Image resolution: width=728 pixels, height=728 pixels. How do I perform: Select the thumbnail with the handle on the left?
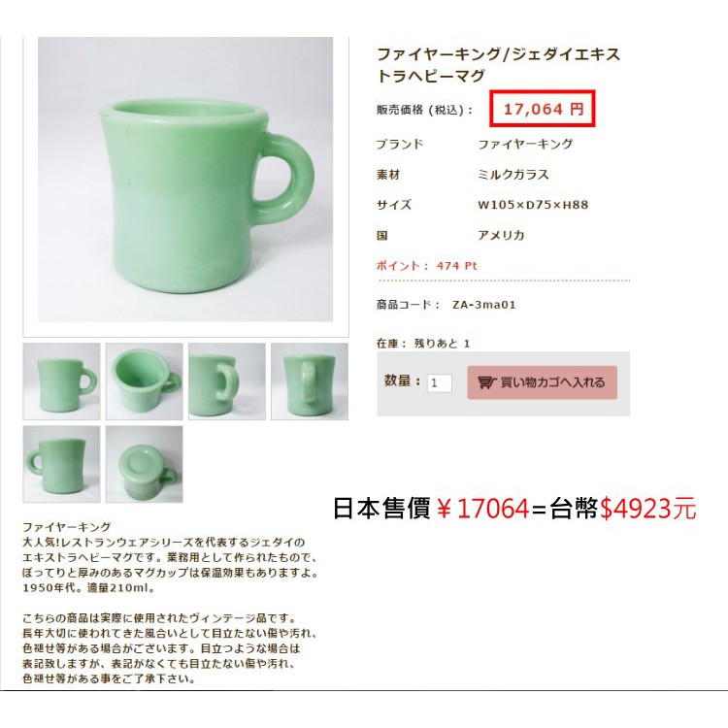[x=62, y=464]
